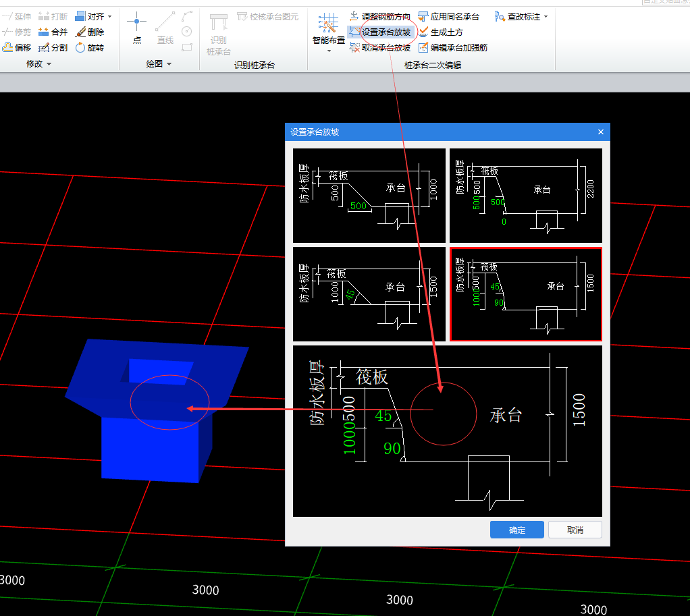690x616 pixels.
Task: Click the rectangle drawing icon
Action: click(187, 47)
